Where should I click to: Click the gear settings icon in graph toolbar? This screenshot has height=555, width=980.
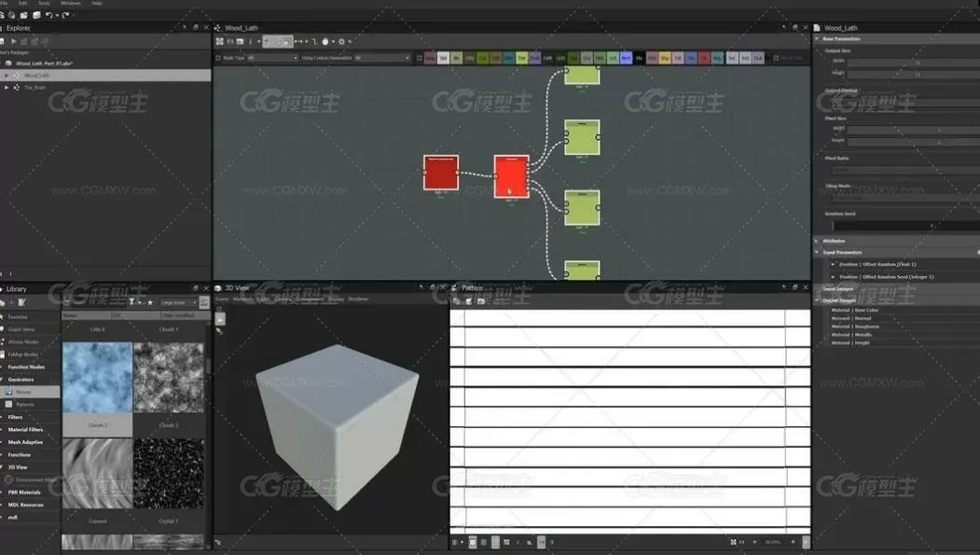341,42
